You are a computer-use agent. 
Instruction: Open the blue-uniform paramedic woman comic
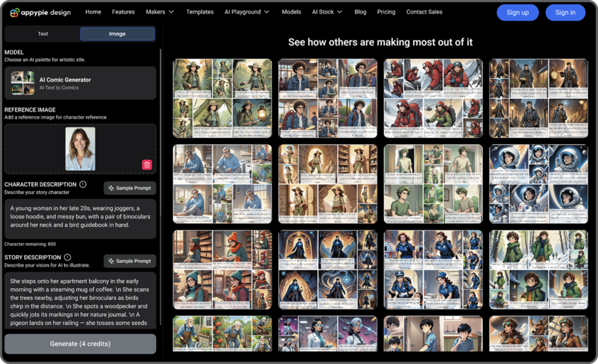[433, 269]
